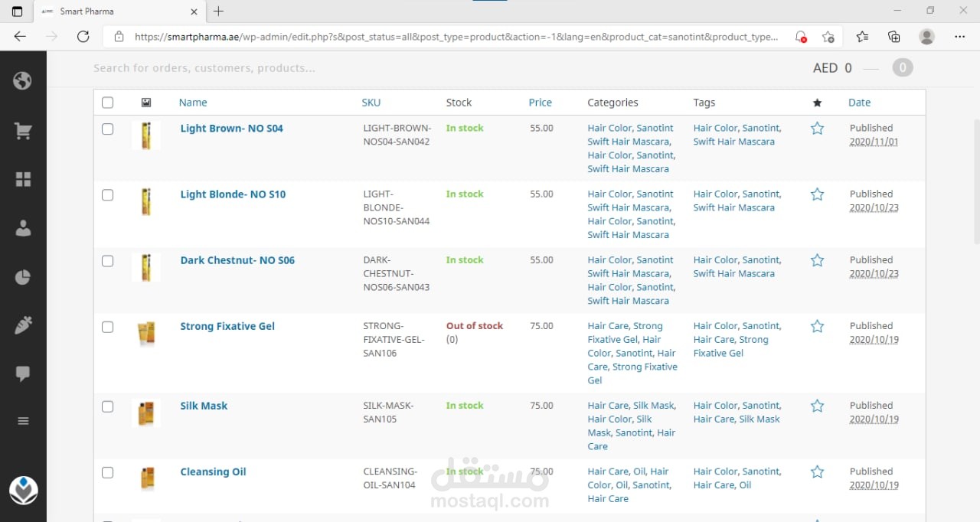Click the 2020/11/01 published date

pyautogui.click(x=874, y=142)
